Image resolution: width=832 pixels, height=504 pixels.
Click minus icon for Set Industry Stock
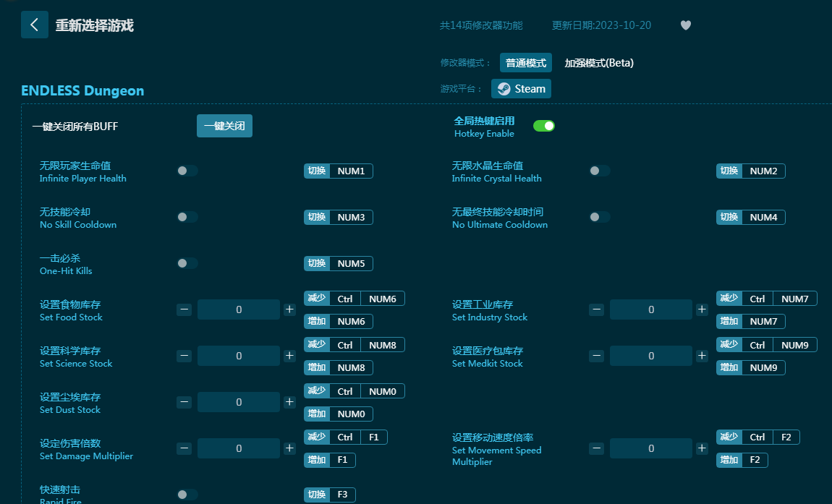pos(596,309)
